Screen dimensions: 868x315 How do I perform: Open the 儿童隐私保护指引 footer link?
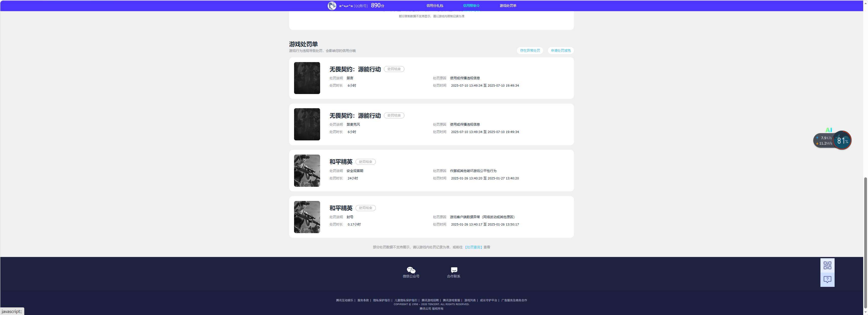406,300
